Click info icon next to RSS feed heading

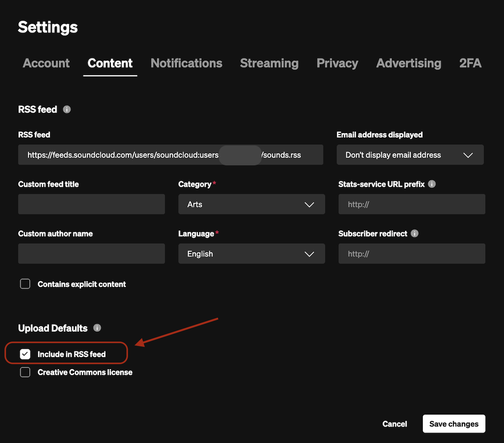(67, 110)
